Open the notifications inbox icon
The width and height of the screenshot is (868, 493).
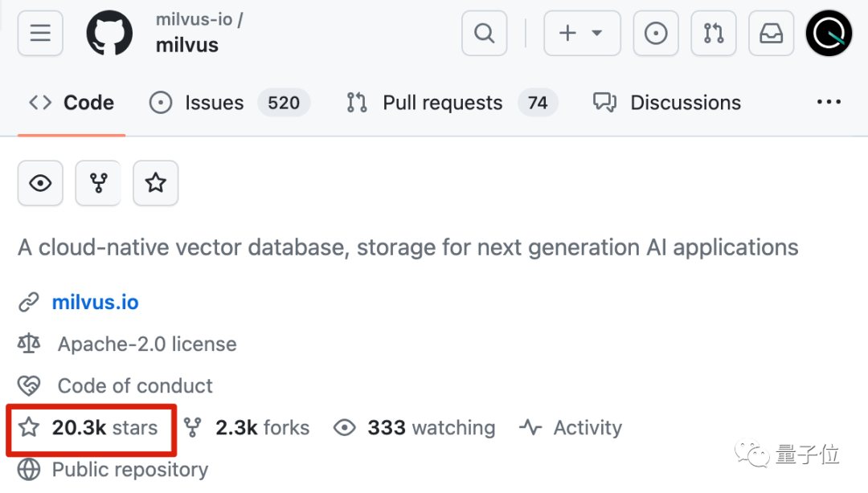[771, 33]
